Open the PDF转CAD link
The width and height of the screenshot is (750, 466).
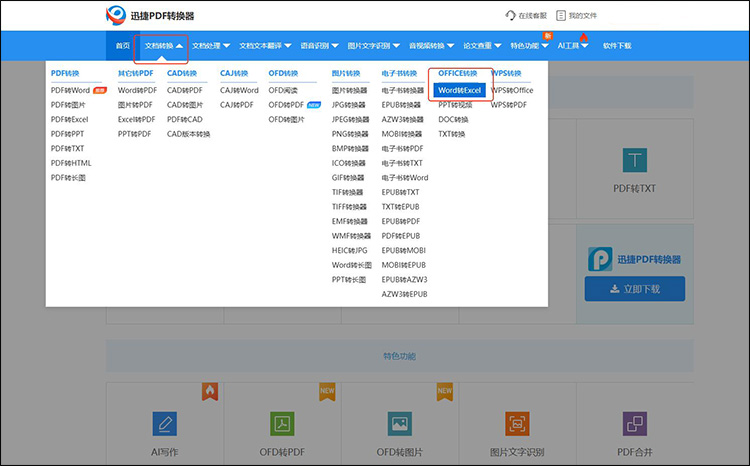point(185,119)
